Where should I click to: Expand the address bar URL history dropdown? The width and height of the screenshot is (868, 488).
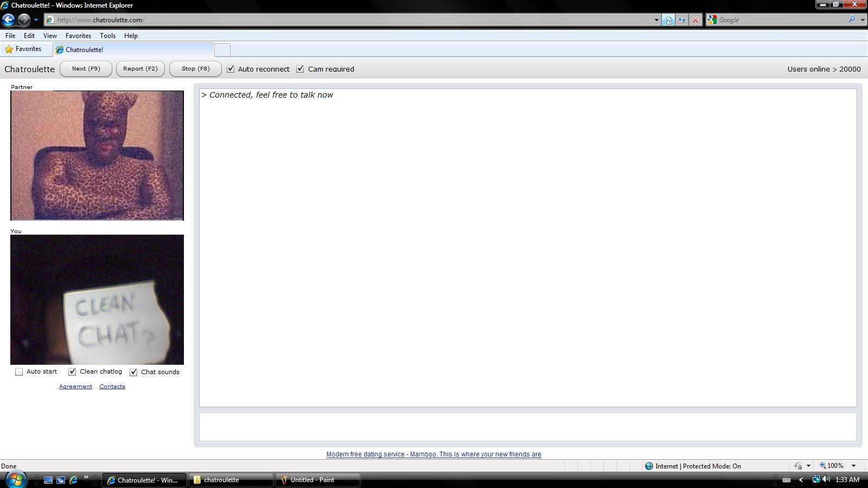(x=656, y=20)
